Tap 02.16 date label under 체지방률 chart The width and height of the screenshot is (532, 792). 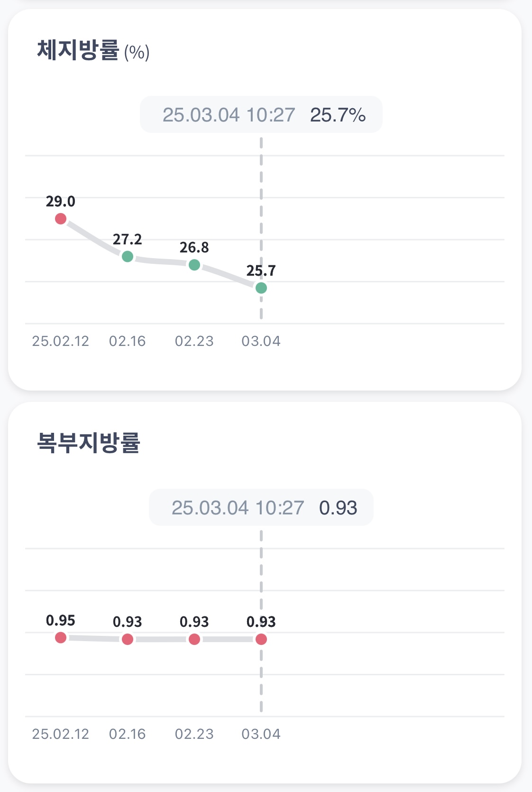point(128,341)
